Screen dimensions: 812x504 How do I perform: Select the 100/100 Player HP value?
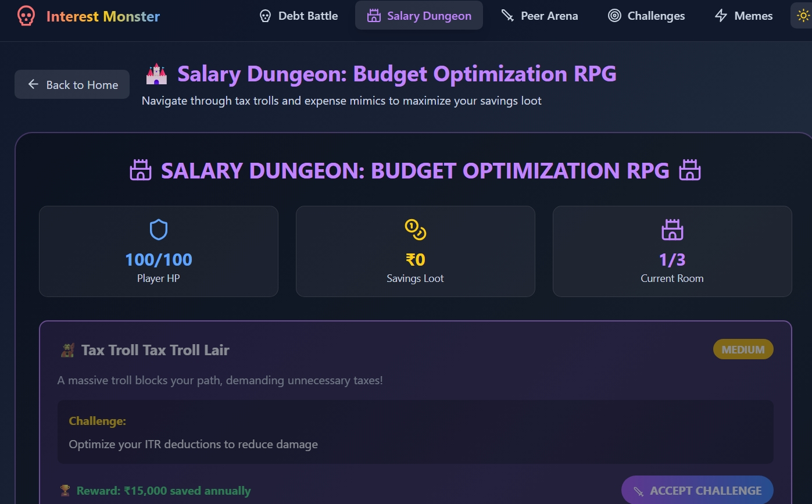pos(159,259)
